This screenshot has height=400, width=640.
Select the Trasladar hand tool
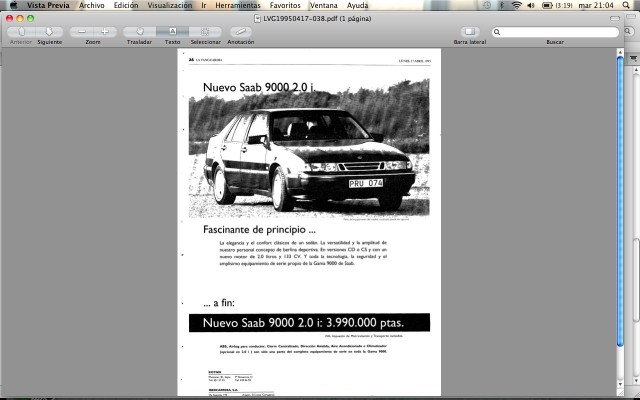[140, 32]
